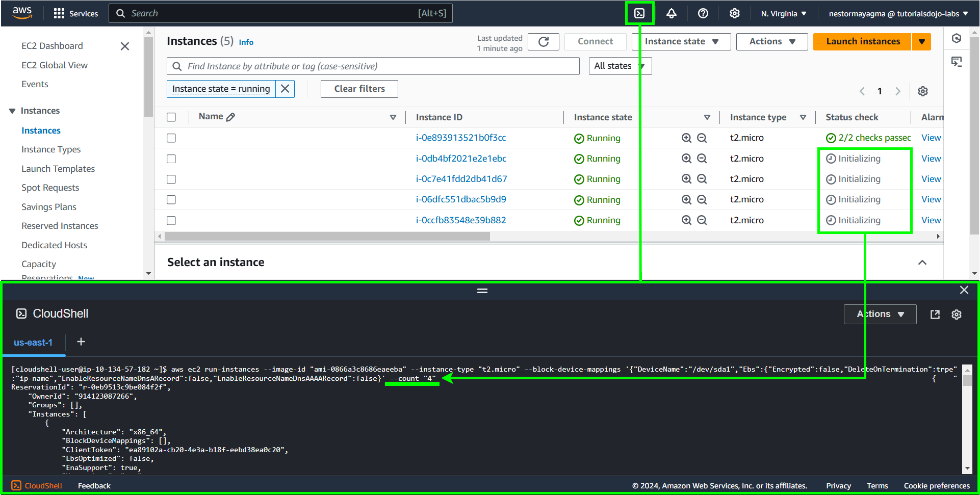The height and width of the screenshot is (495, 980).
Task: Click the AWS logo home icon
Action: (22, 13)
